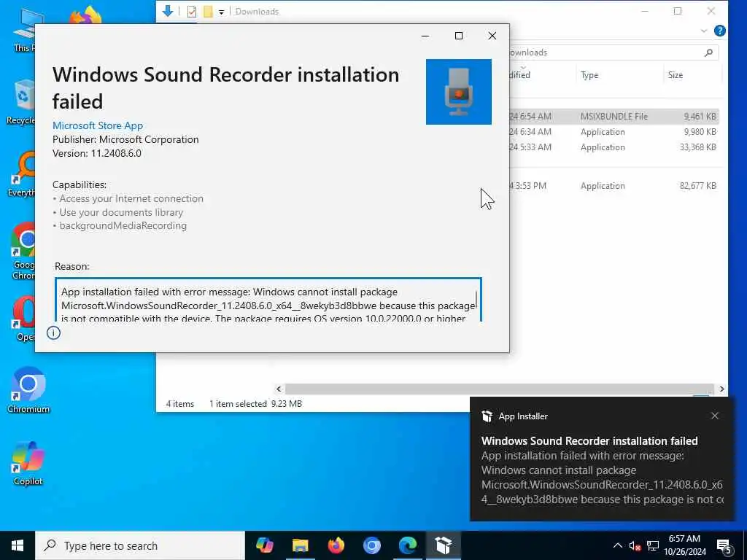Viewport: 747px width, 560px height.
Task: Select the Everything desktop shortcut
Action: 21,174
